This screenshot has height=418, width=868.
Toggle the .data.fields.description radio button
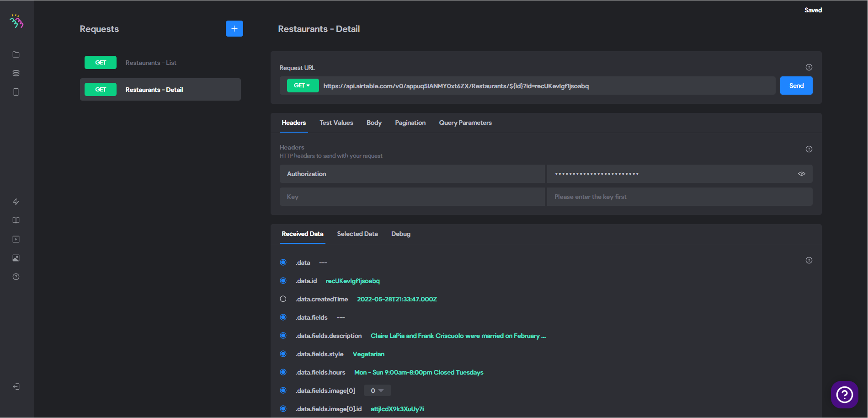click(x=283, y=336)
